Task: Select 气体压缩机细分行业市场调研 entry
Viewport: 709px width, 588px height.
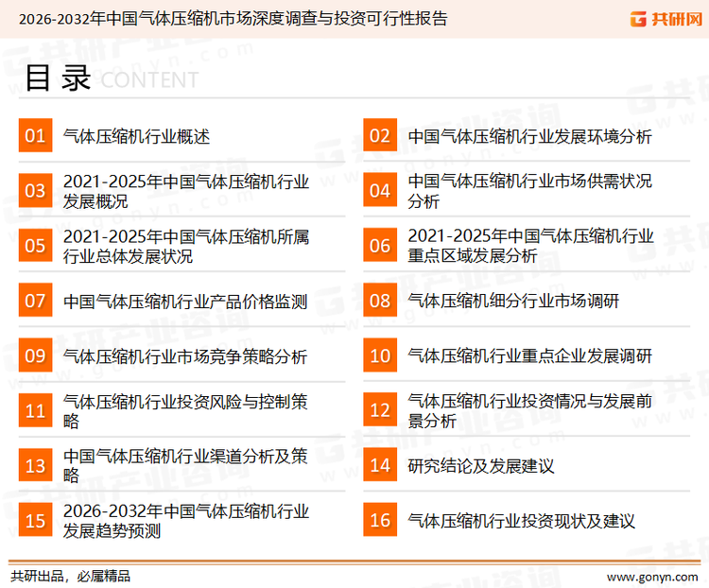Action: [513, 302]
